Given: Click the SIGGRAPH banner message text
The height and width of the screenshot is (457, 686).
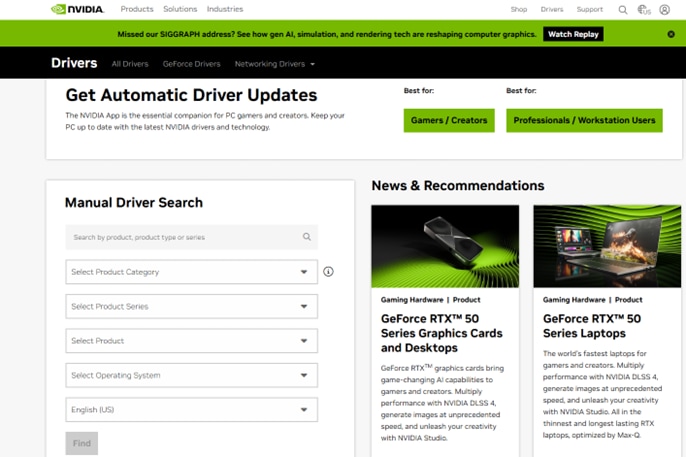Looking at the screenshot, I should coord(326,34).
